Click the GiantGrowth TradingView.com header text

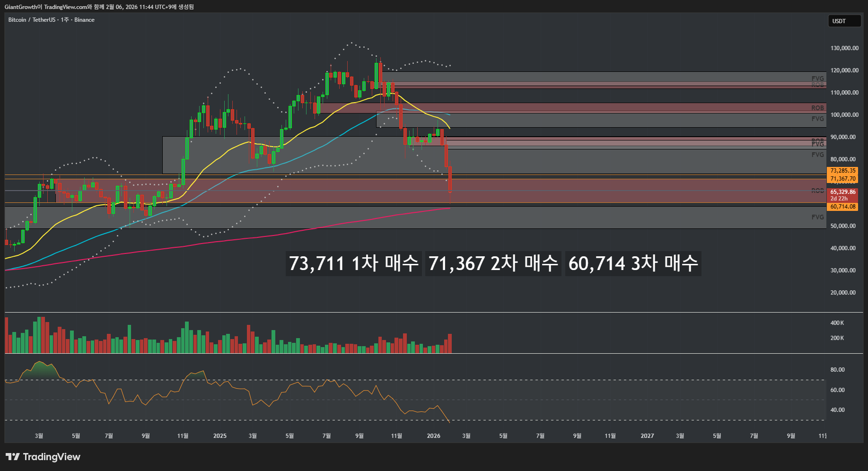click(x=99, y=7)
